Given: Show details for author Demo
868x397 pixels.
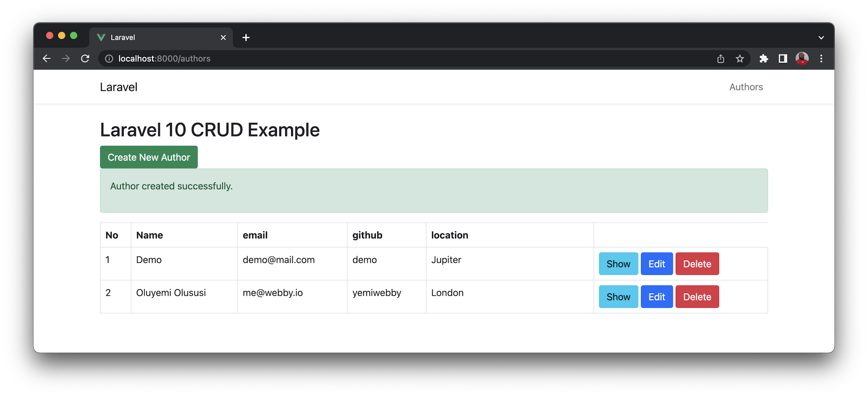Looking at the screenshot, I should pyautogui.click(x=618, y=264).
